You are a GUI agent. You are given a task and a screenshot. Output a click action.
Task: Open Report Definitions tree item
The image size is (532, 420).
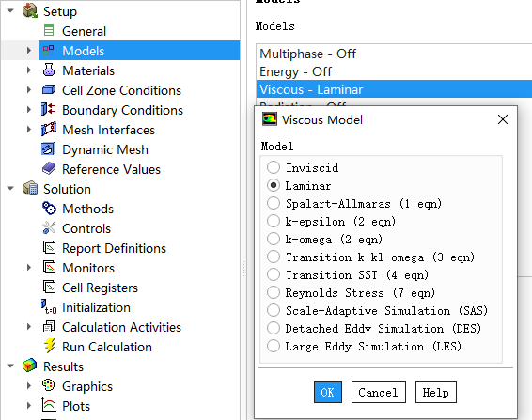114,248
